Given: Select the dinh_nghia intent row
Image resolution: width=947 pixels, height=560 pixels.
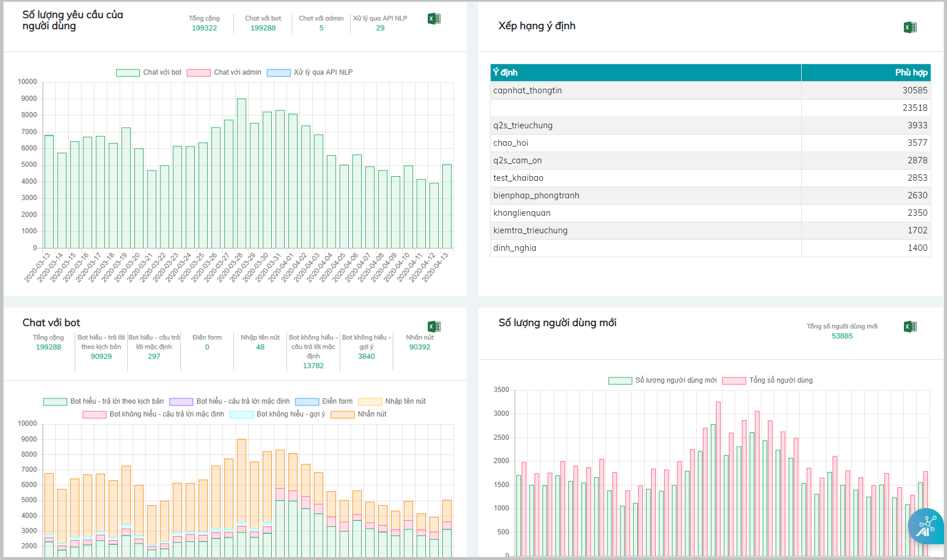Looking at the screenshot, I should pyautogui.click(x=711, y=248).
